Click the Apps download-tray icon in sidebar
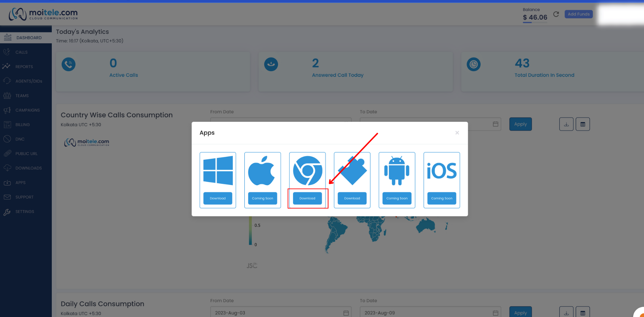644x317 pixels. click(7, 183)
